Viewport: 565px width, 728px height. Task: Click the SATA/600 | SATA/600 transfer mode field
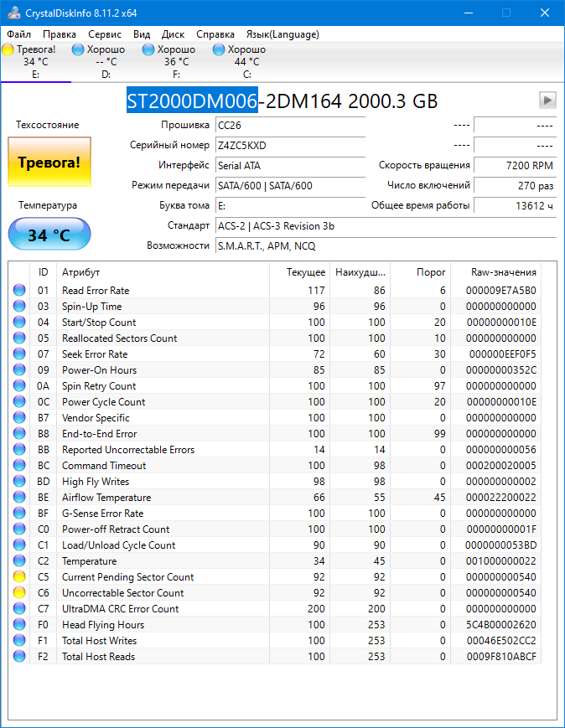coord(290,186)
